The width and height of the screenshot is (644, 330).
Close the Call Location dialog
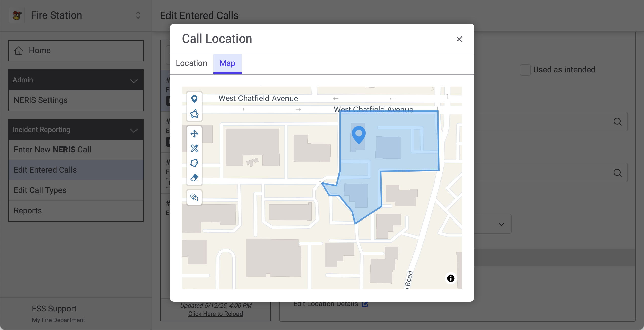pos(459,39)
